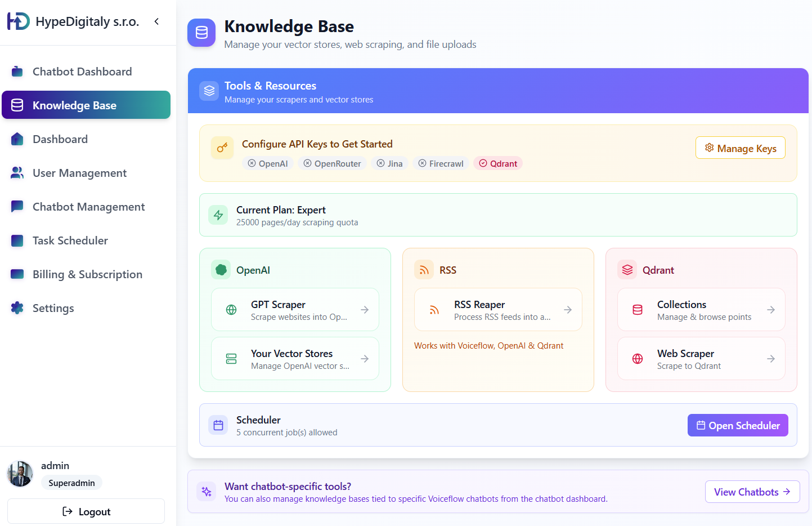Click the Scheduler calendar icon
Viewport: 812px width, 526px height.
218,425
